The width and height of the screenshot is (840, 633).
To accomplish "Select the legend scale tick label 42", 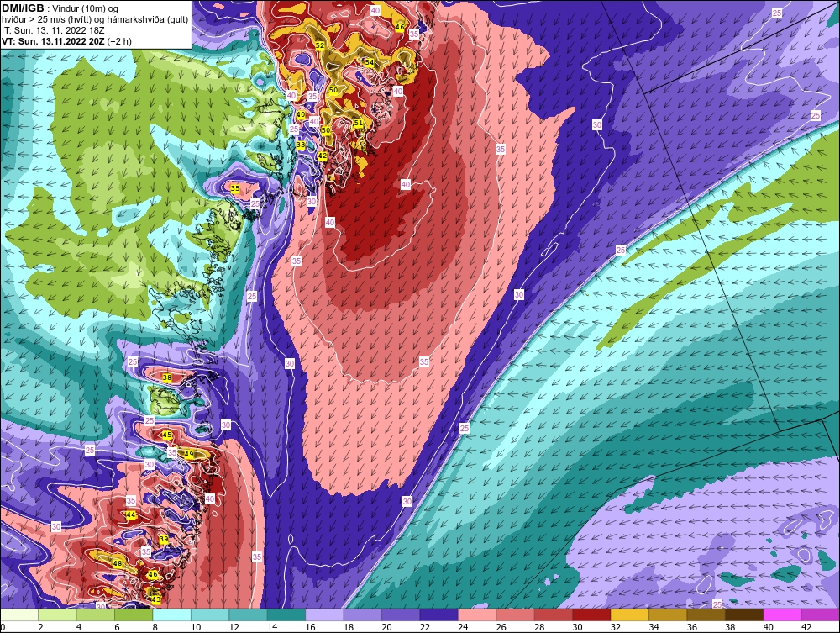I will pos(806,627).
